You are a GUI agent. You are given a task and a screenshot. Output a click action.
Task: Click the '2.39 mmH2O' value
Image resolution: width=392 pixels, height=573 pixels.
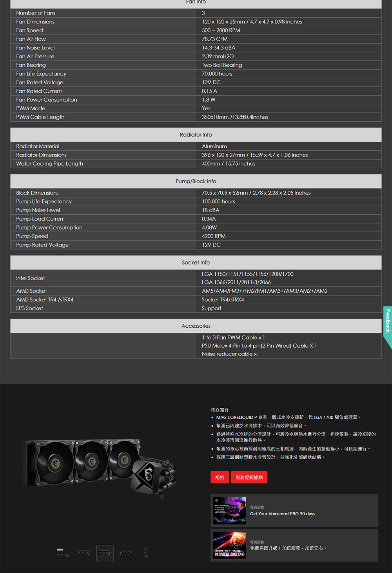[x=218, y=56]
